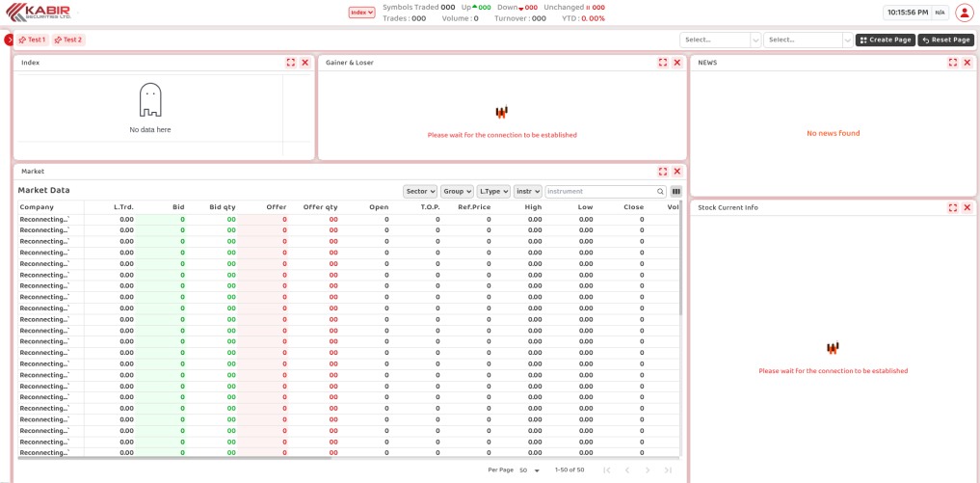
Task: Click the Kabir Securities logo
Action: [39, 12]
